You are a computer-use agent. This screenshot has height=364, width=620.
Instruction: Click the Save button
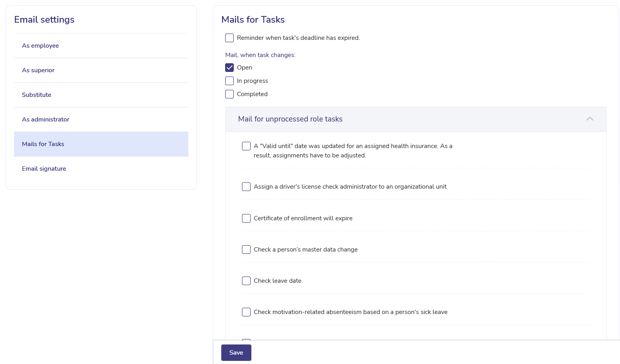pos(236,353)
